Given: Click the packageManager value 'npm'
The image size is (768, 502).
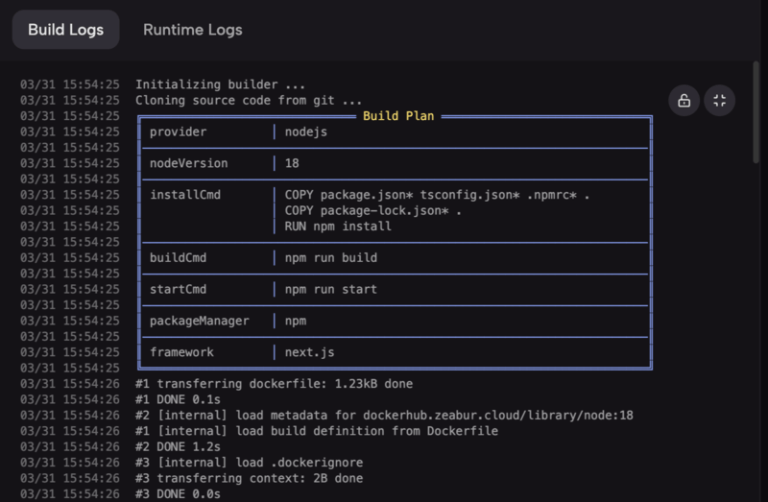Looking at the screenshot, I should (296, 321).
